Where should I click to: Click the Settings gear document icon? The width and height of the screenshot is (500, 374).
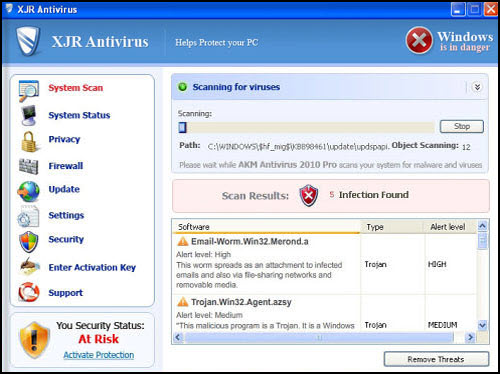pyautogui.click(x=29, y=217)
